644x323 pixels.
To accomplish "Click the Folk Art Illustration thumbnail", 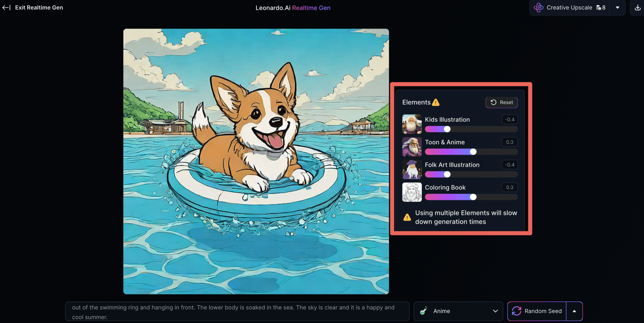I will 412,169.
